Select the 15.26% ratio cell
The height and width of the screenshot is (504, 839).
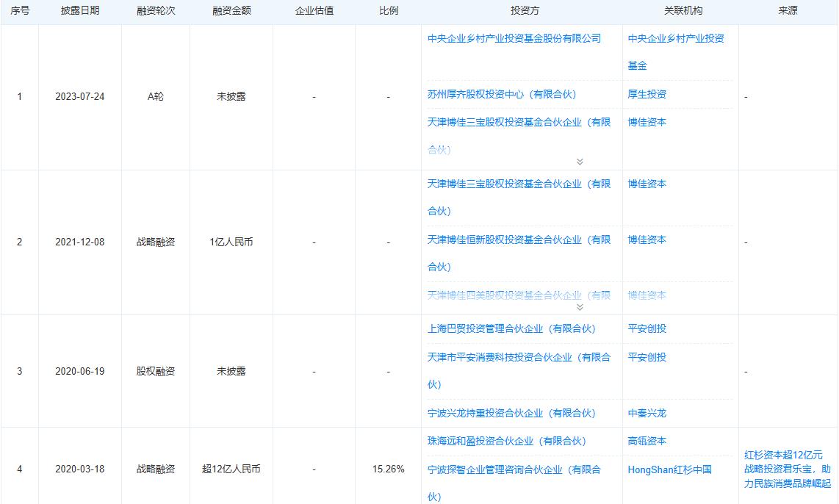(x=389, y=469)
